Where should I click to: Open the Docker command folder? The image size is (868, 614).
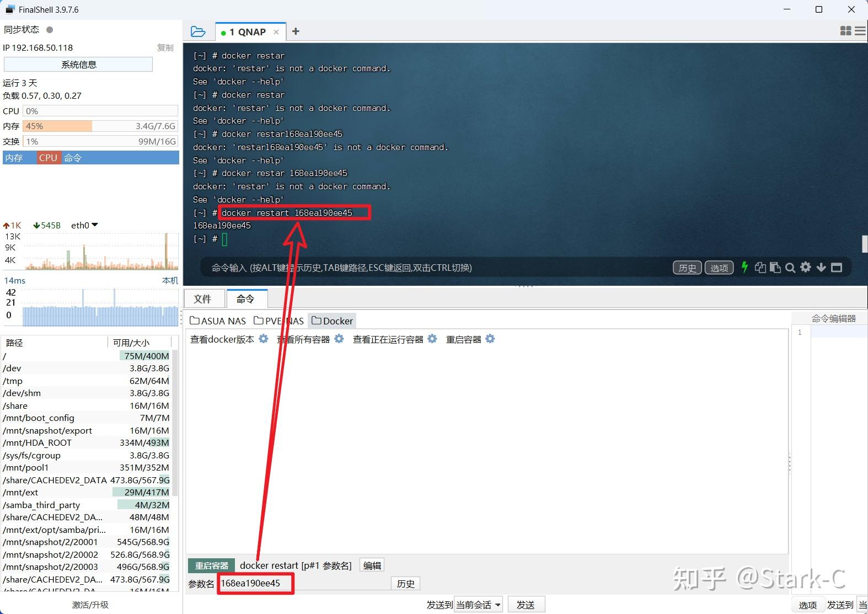tap(333, 321)
